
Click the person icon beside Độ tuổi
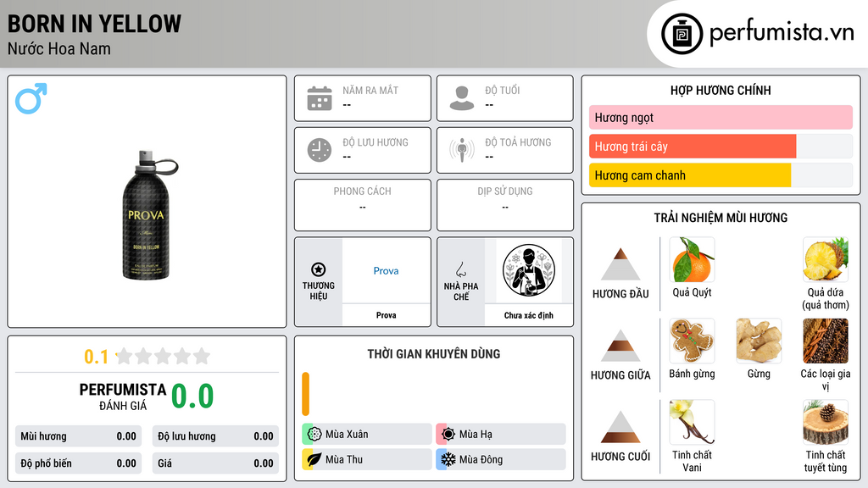[x=462, y=98]
